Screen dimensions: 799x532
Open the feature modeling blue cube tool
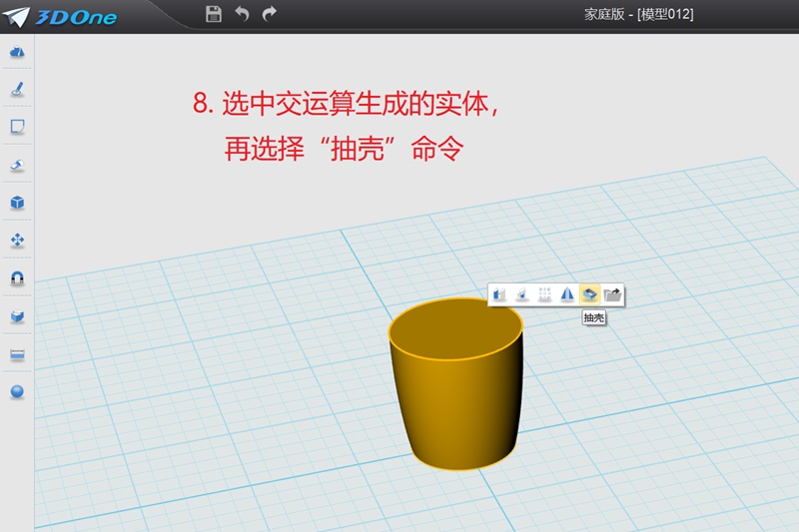point(17,203)
